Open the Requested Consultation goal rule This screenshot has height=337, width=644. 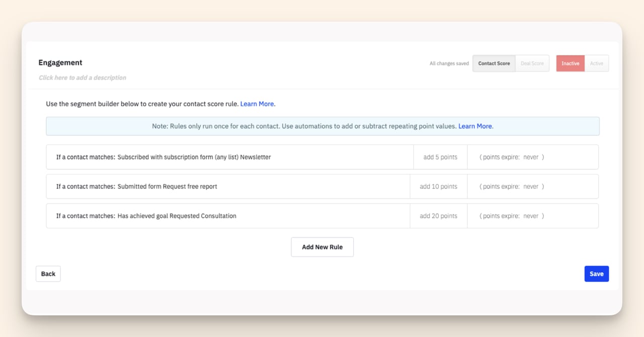click(x=228, y=216)
